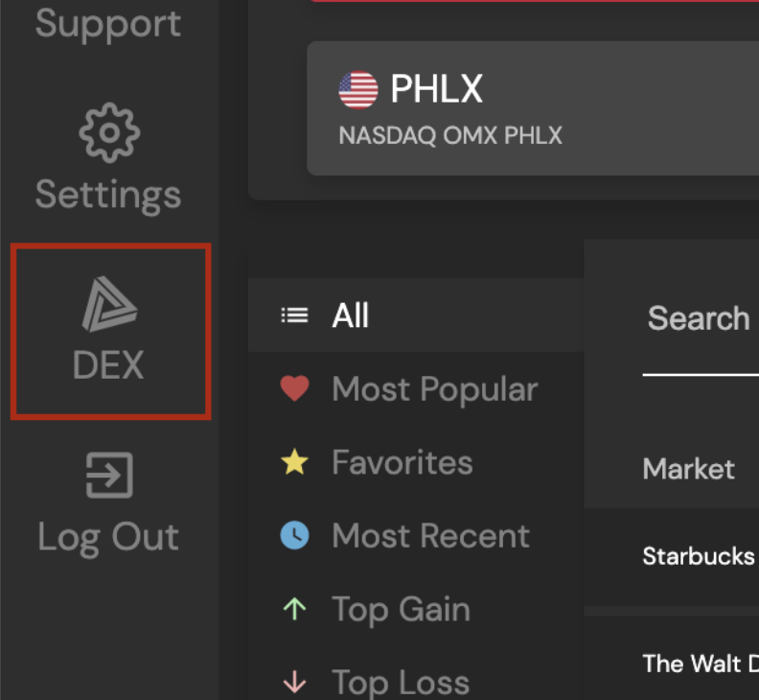759x700 pixels.
Task: Select the Most Popular filter
Action: (416, 388)
